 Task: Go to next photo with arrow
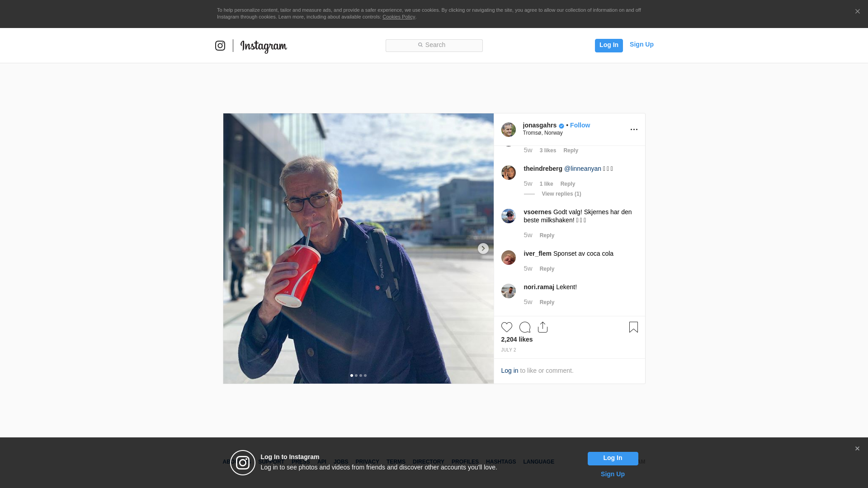click(483, 249)
